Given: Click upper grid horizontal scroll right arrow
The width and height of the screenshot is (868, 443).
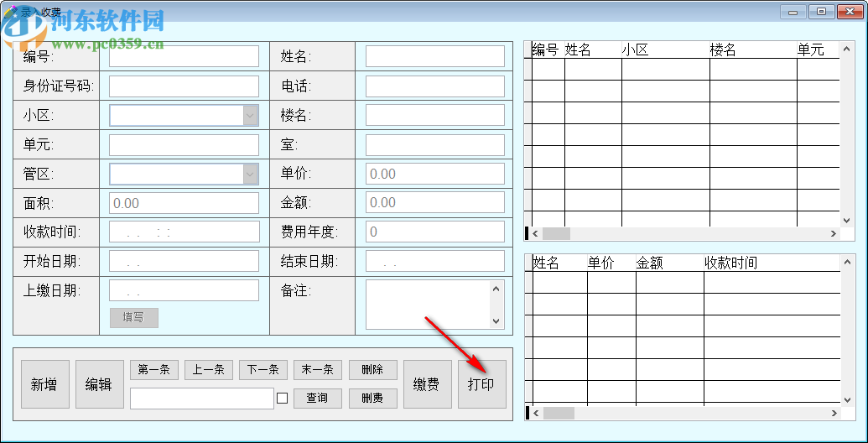Looking at the screenshot, I should (x=833, y=234).
